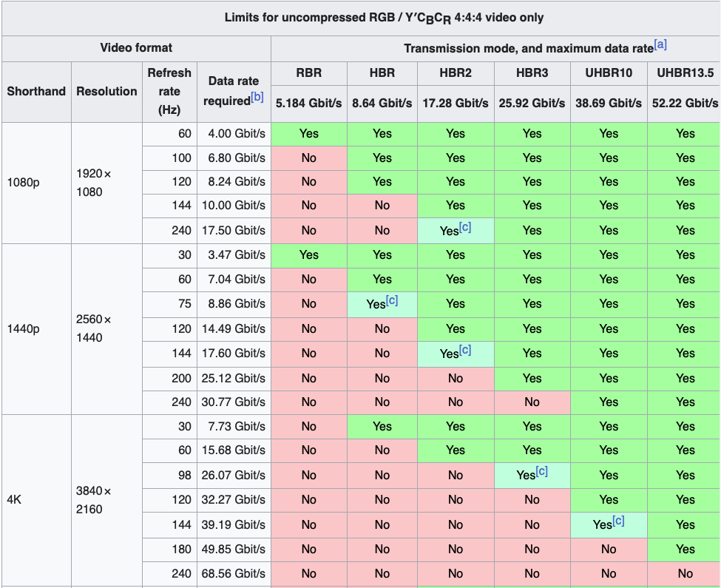Screen dimensions: 721x588
Task: Select the 1920×1080 resolution cell
Action: click(x=106, y=183)
